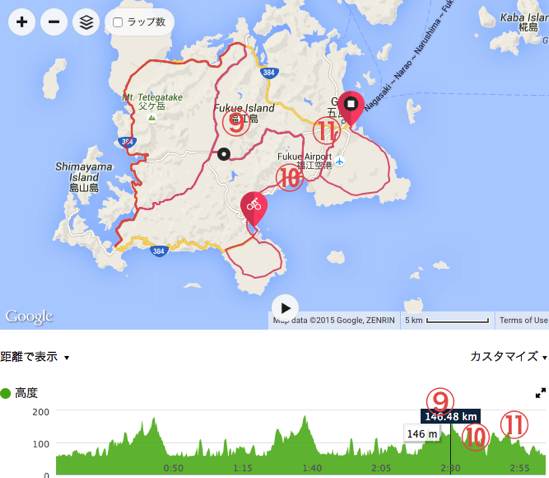Screen dimensions: 549x478
Task: Click the 1:15 time axis label
Action: (x=243, y=468)
